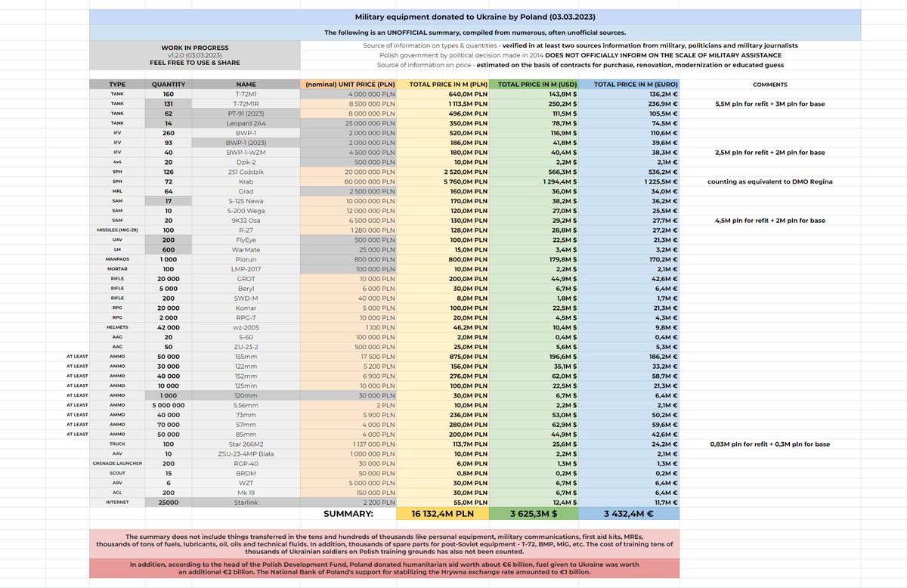Image resolution: width=907 pixels, height=588 pixels.
Task: Select the '2S1 Goździk' cell
Action: point(246,172)
